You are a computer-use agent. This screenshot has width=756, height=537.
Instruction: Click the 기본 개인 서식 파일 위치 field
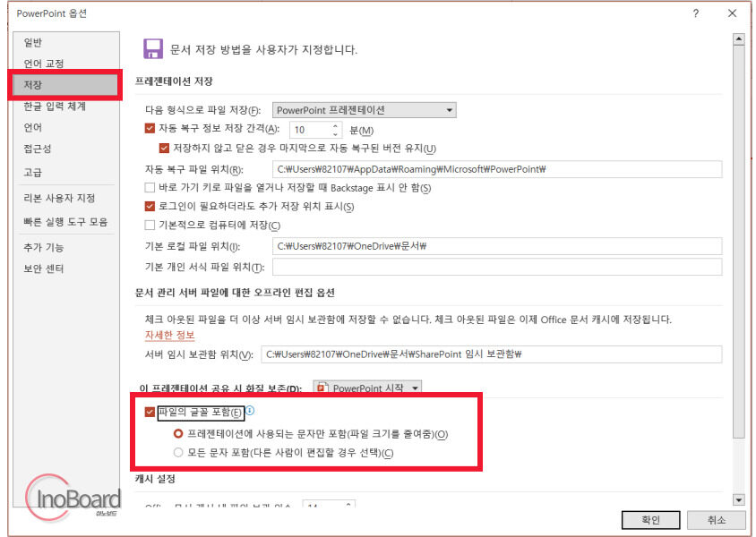tap(497, 267)
